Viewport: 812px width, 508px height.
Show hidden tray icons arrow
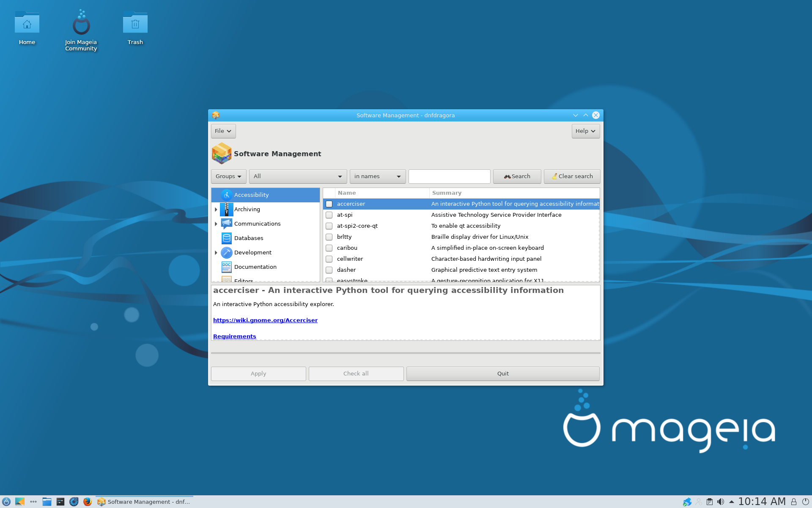[732, 502]
